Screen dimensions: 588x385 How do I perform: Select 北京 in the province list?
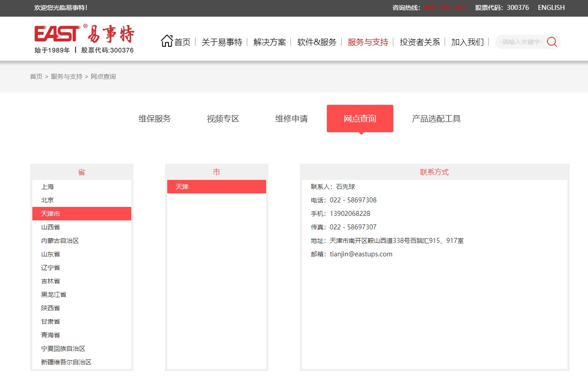pyautogui.click(x=82, y=200)
